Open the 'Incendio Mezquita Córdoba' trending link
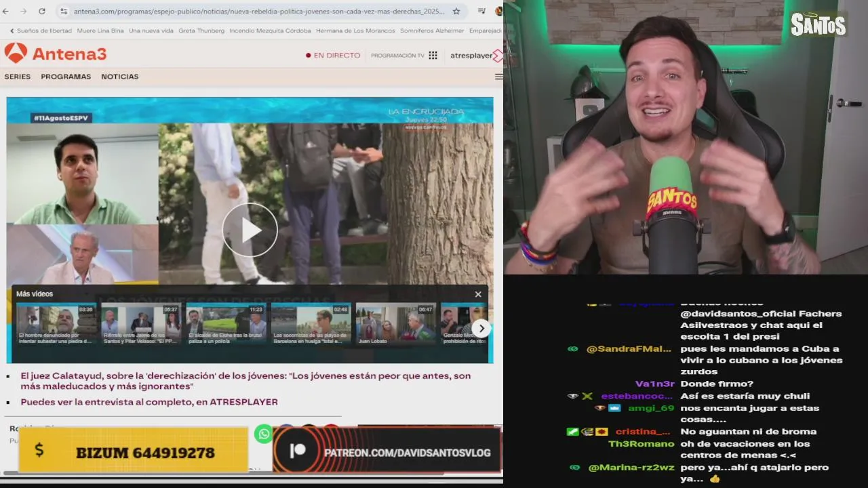The width and height of the screenshot is (868, 488). point(270,30)
